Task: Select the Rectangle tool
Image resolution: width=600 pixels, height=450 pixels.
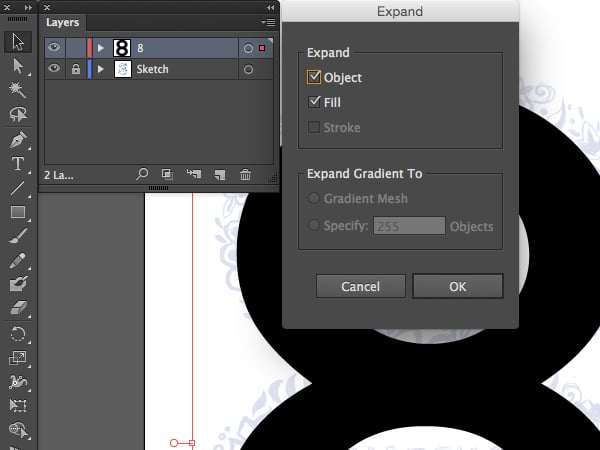Action: click(18, 212)
